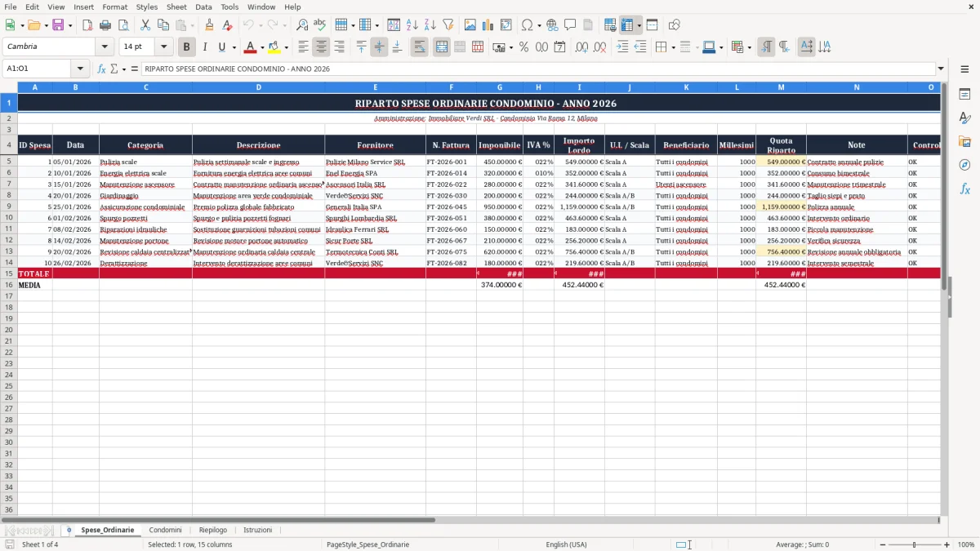This screenshot has height=551, width=980.
Task: Toggle Bold formatting
Action: [186, 47]
